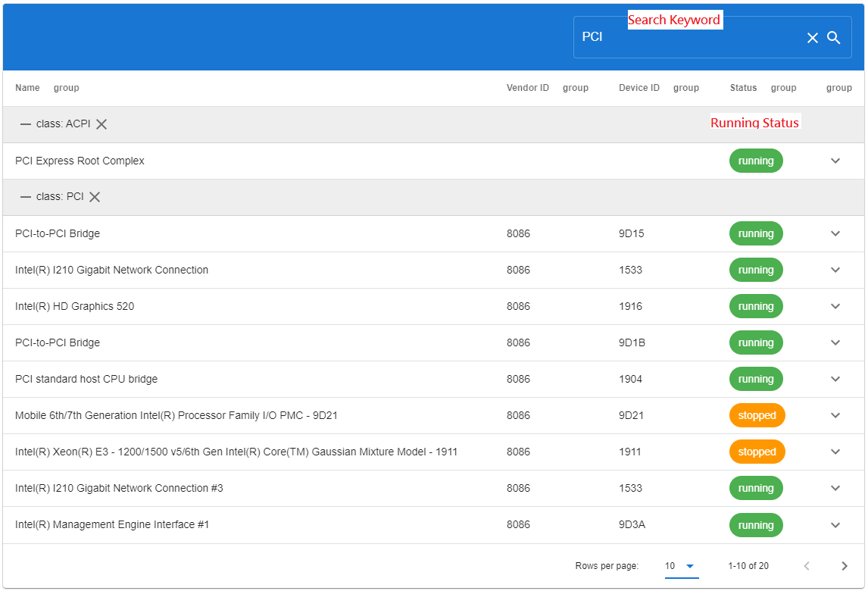Expand Intel(R) HD Graphics 520 row
The image size is (868, 591).
point(835,306)
